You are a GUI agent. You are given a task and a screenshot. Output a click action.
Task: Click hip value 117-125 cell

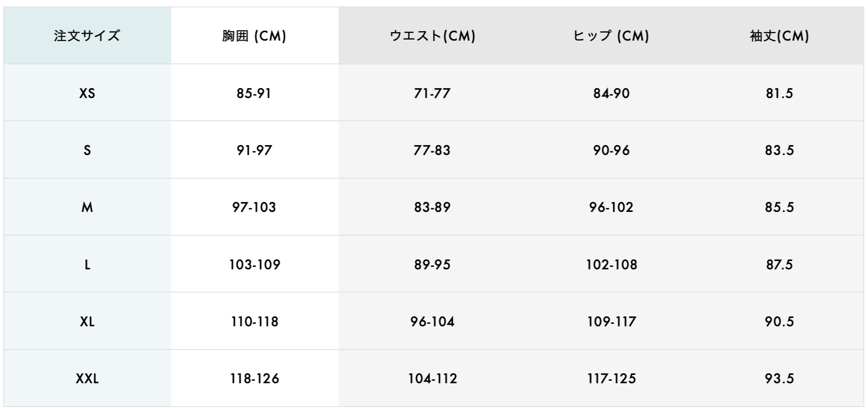pyautogui.click(x=611, y=379)
